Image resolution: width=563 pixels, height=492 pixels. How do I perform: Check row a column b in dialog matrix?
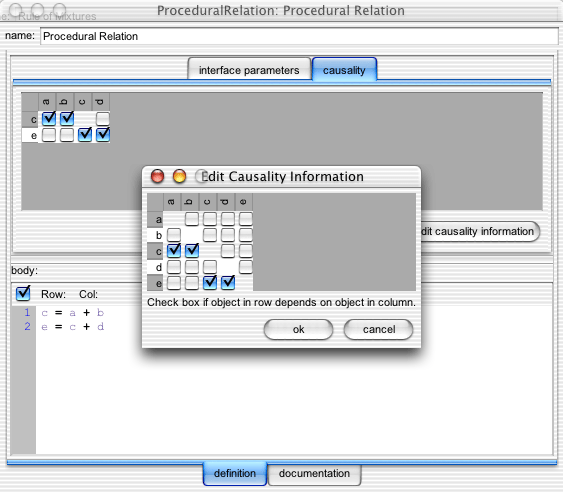tap(192, 219)
